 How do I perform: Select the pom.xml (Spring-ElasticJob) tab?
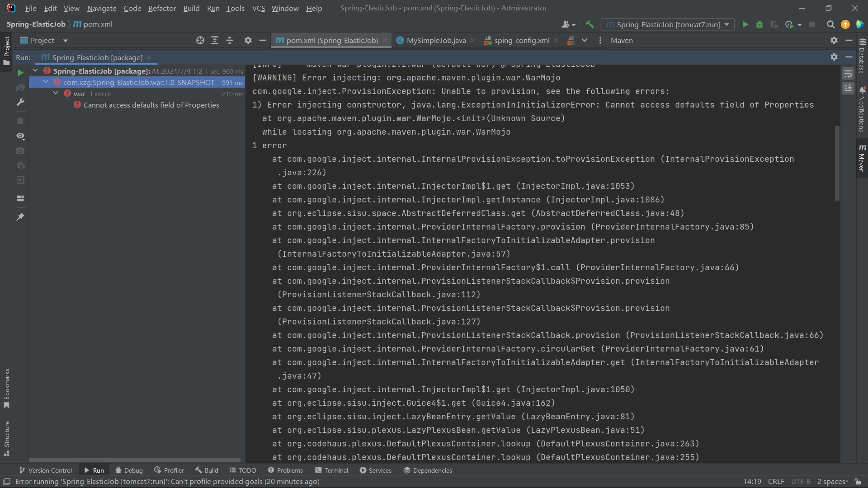(332, 40)
